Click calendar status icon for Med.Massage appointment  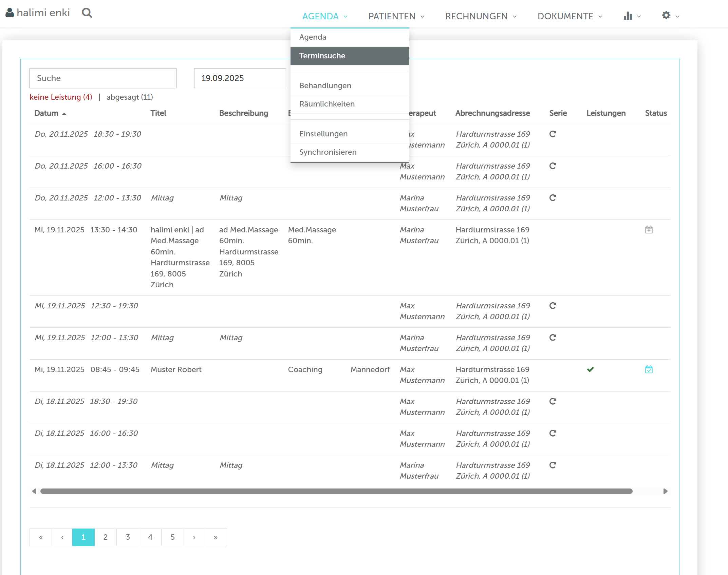[x=649, y=230]
